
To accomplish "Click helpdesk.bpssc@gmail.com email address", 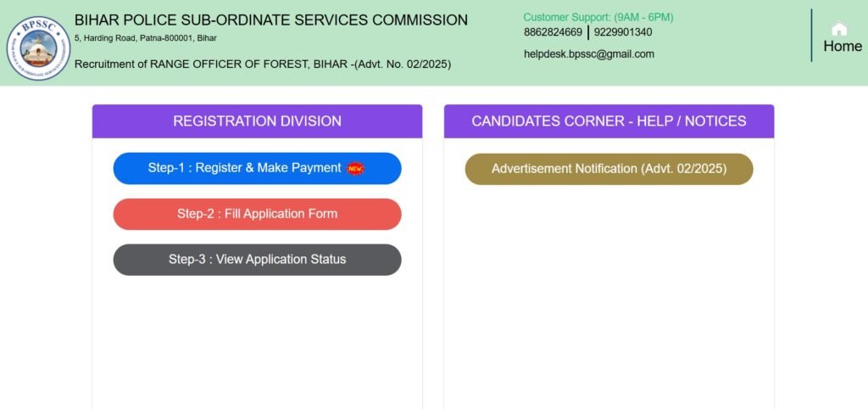I will click(x=589, y=54).
